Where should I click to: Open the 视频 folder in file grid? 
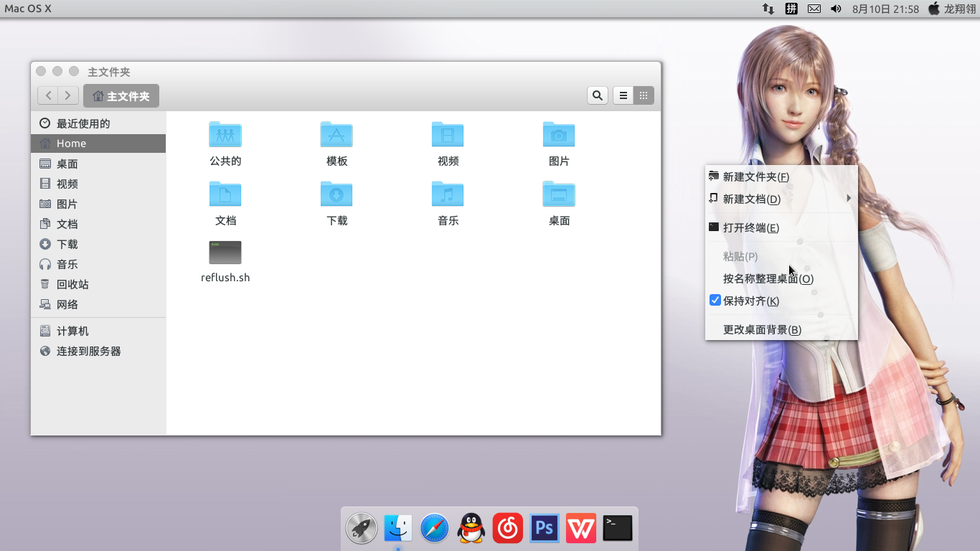[448, 135]
